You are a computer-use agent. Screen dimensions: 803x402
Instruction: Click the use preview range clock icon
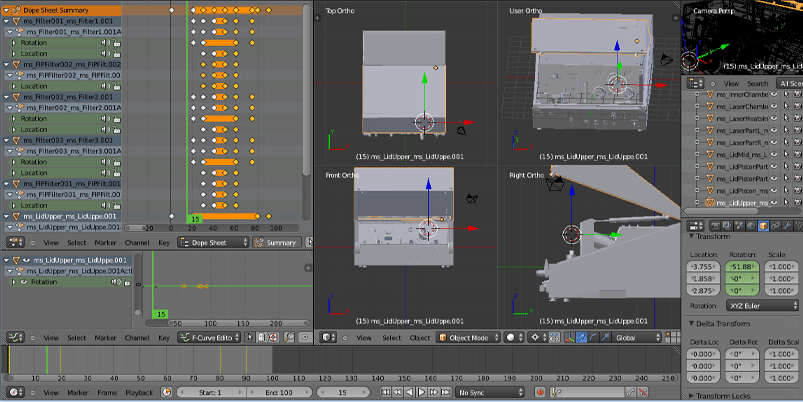(166, 392)
